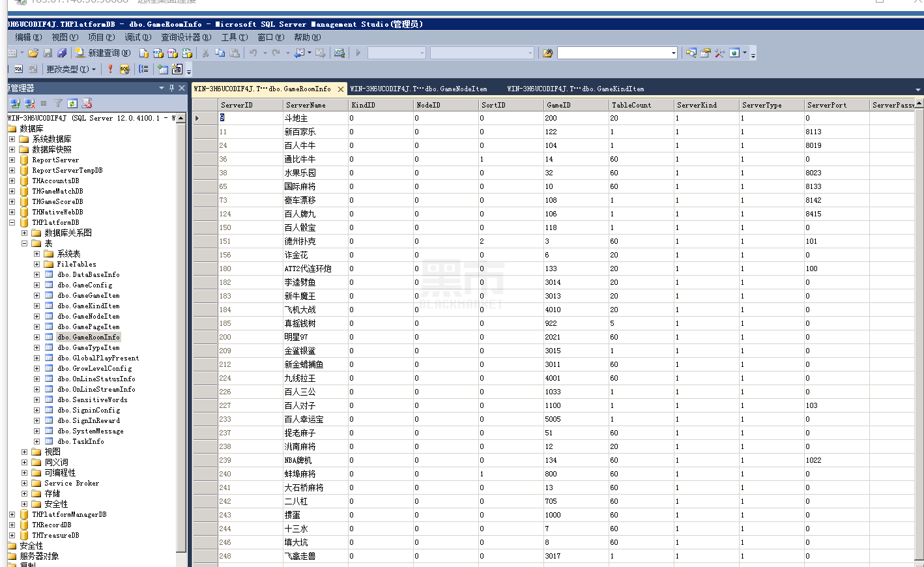The image size is (924, 567).
Task: Click the green Start debug arrow
Action: tap(358, 53)
